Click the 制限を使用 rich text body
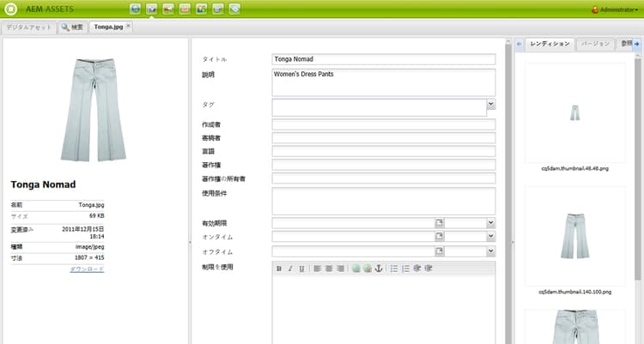 coord(384,310)
